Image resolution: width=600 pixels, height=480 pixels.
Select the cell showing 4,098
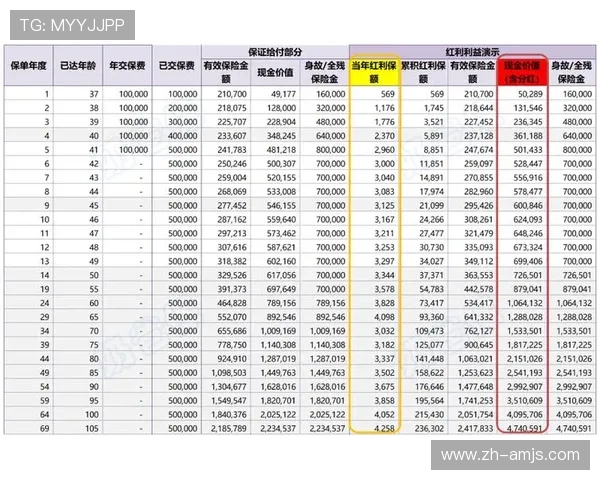click(x=374, y=317)
